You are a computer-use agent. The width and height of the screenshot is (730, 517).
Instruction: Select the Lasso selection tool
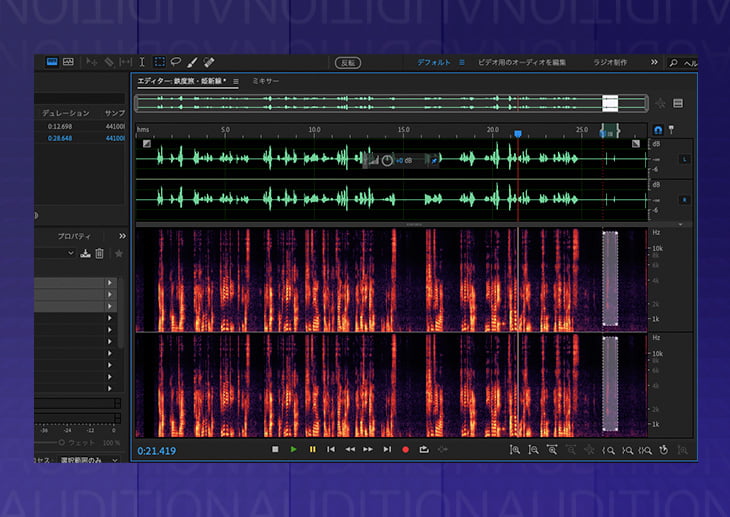point(176,62)
